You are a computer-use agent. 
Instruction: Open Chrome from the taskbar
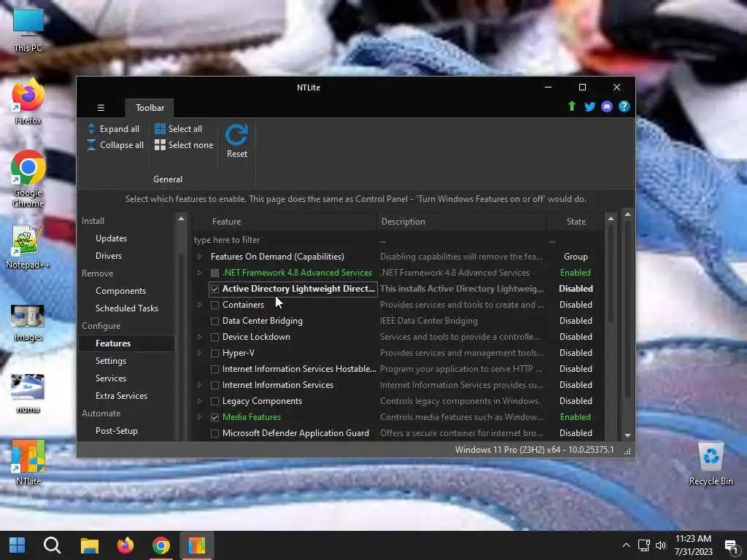161,545
